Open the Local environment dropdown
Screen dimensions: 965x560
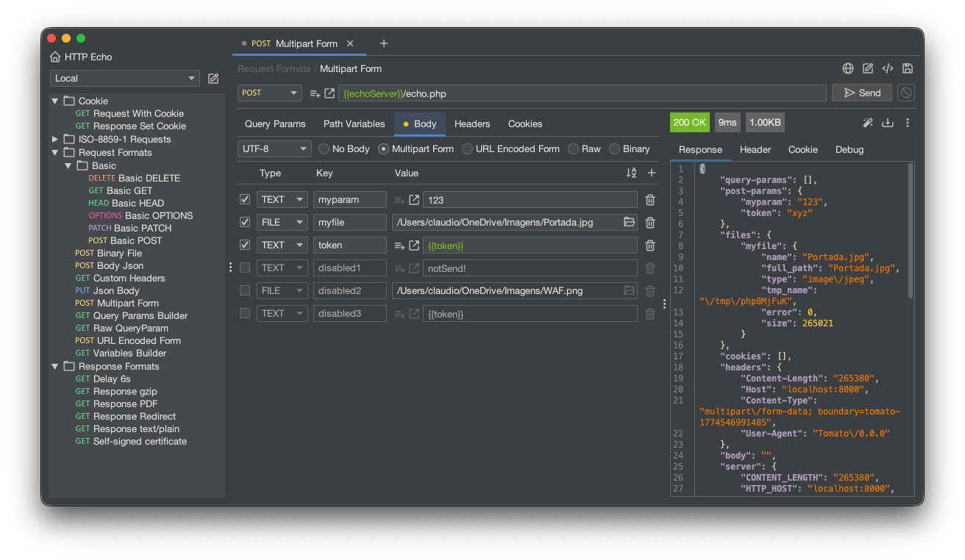tap(125, 79)
